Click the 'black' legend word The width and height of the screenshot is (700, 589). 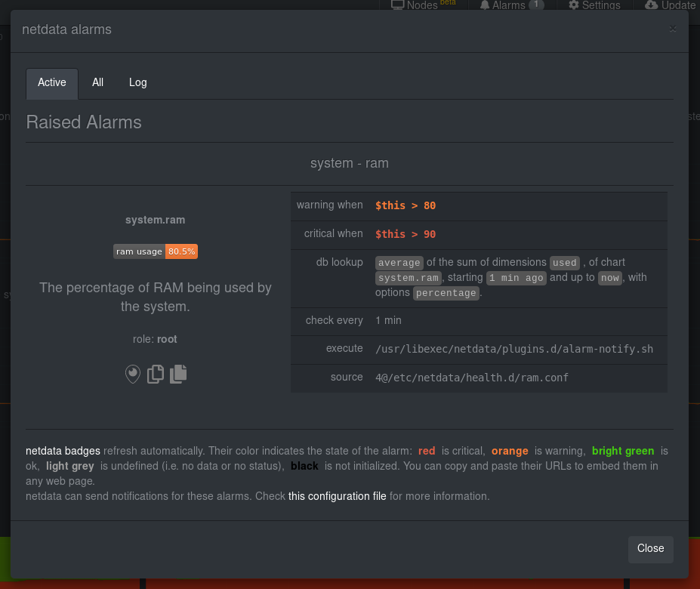point(304,466)
